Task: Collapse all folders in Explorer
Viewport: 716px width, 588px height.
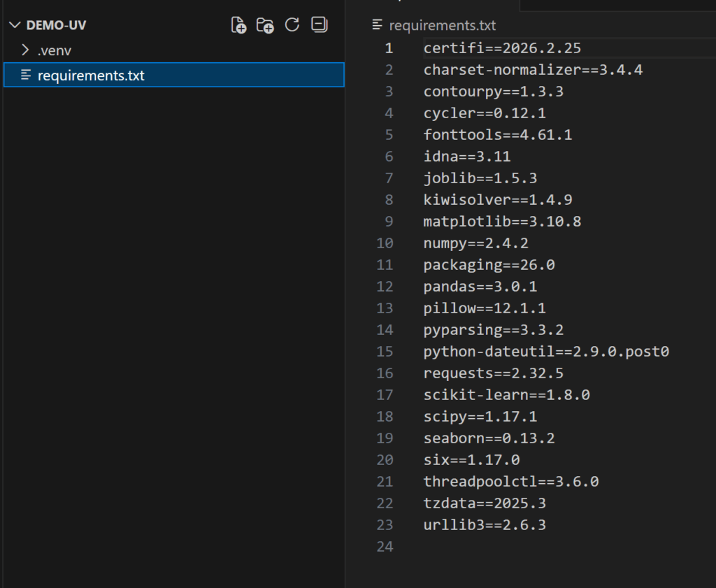Action: click(x=319, y=25)
